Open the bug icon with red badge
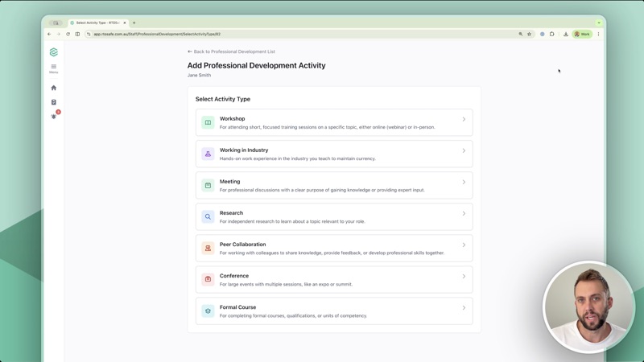 point(55,115)
